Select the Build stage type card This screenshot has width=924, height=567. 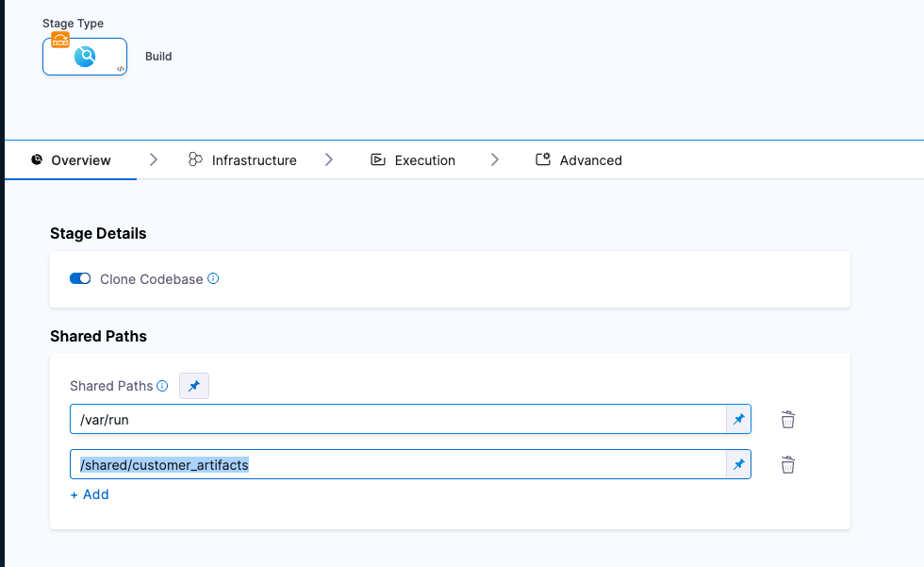pyautogui.click(x=85, y=58)
